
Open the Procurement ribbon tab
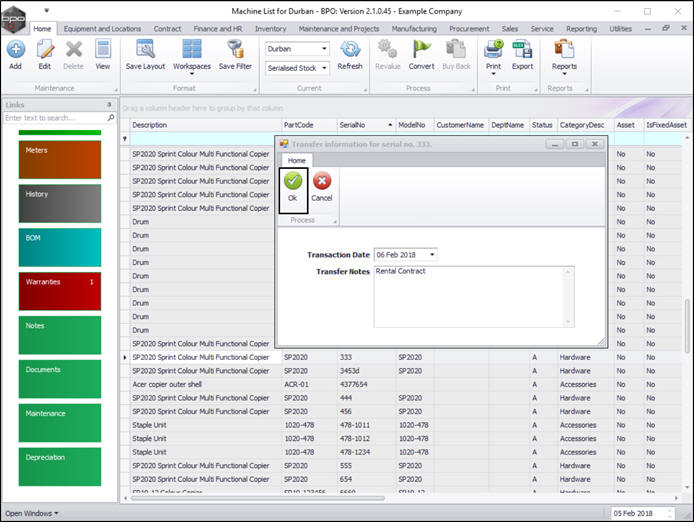pyautogui.click(x=469, y=29)
